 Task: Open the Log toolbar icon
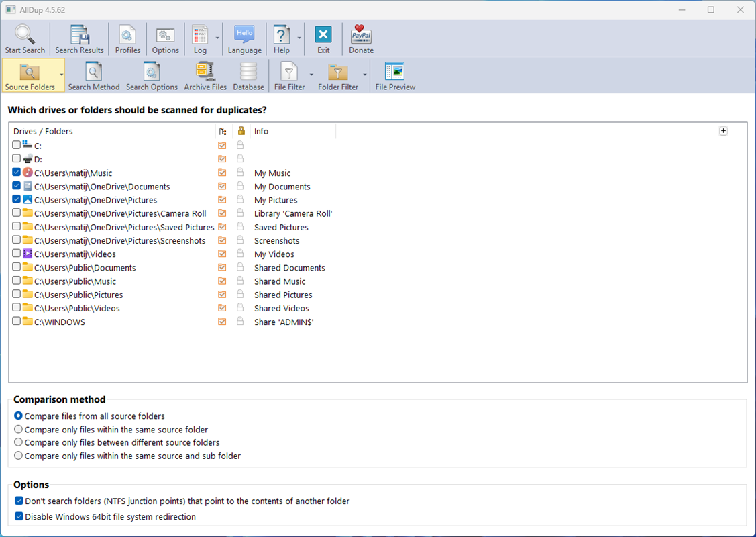tap(200, 35)
